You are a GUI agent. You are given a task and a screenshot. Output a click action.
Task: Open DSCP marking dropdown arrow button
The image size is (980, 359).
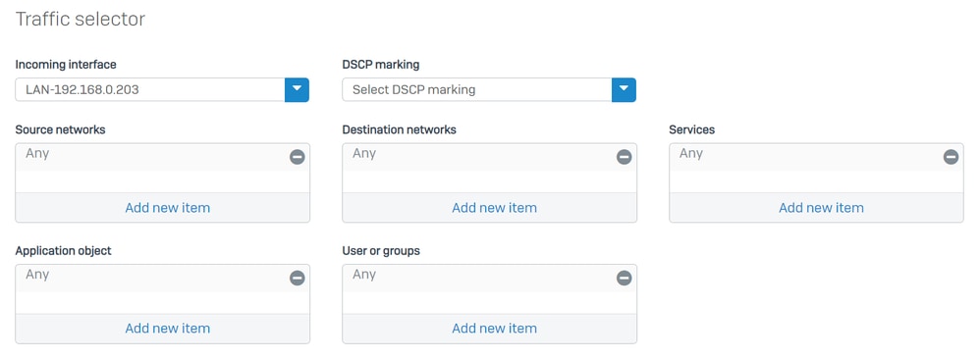(x=624, y=90)
